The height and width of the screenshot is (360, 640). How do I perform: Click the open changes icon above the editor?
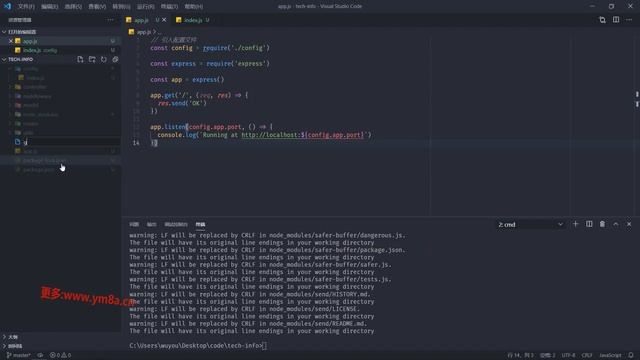point(602,20)
